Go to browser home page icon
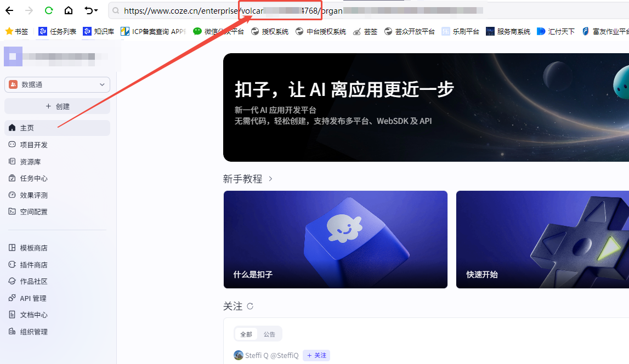This screenshot has width=629, height=364. [69, 10]
